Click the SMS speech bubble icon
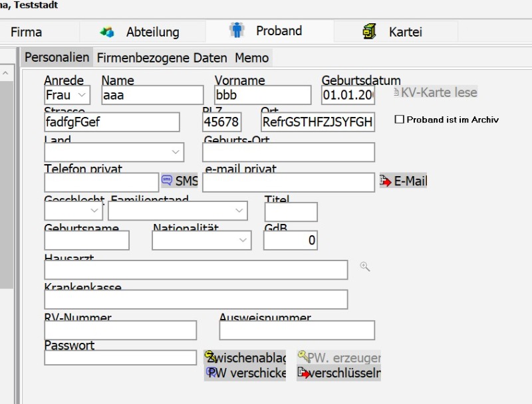532x404 pixels. 167,180
